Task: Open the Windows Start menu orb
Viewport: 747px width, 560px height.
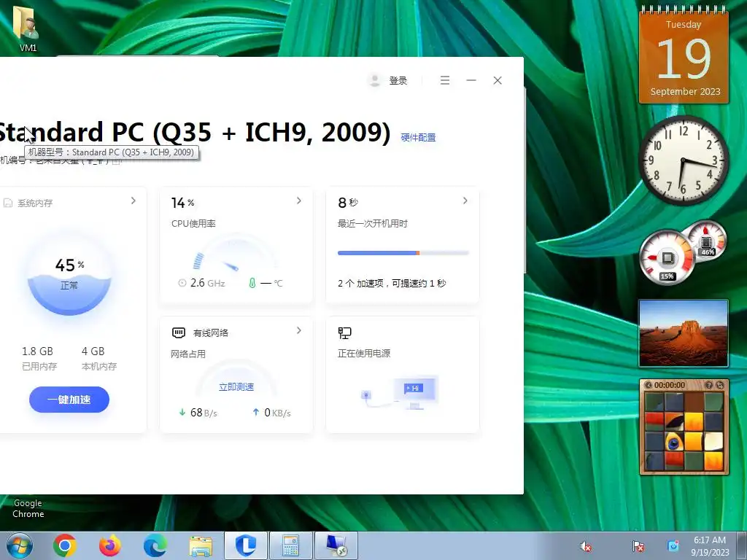Action: click(x=19, y=545)
